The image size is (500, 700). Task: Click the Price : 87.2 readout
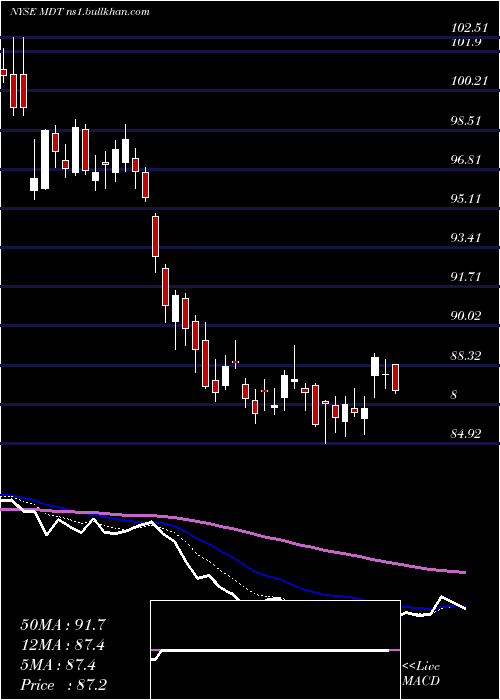point(63,685)
